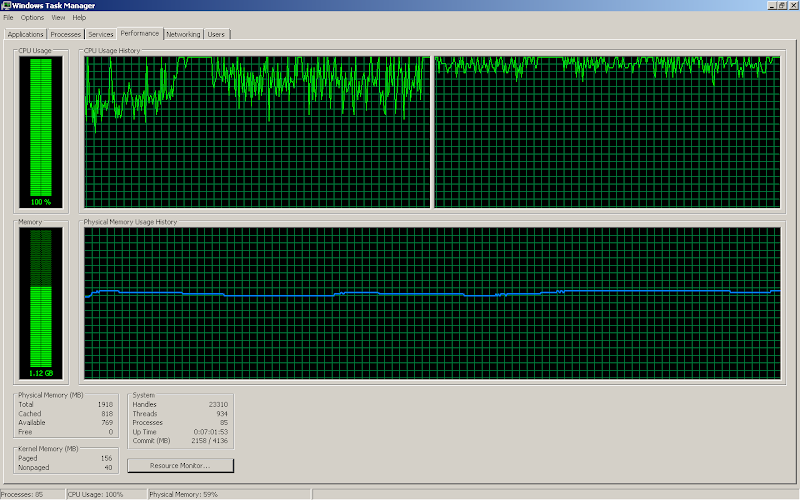
Task: Minimize the Task Manager window
Action: 772,6
